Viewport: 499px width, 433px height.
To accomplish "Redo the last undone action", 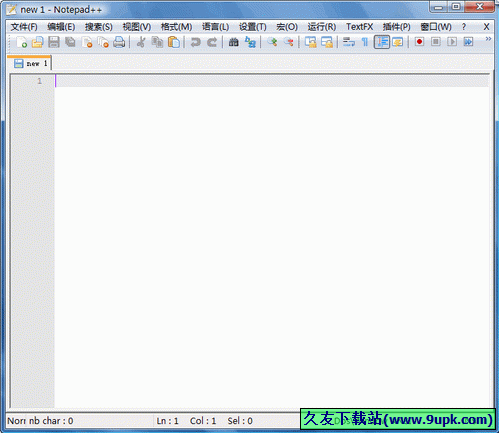I will coord(212,42).
